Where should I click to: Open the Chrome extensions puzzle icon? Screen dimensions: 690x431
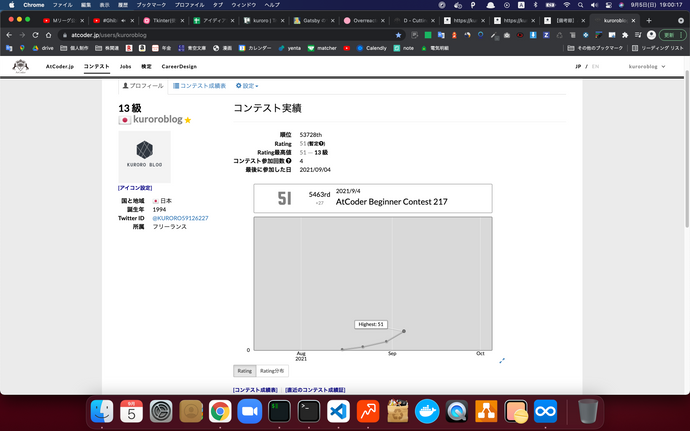click(x=625, y=35)
